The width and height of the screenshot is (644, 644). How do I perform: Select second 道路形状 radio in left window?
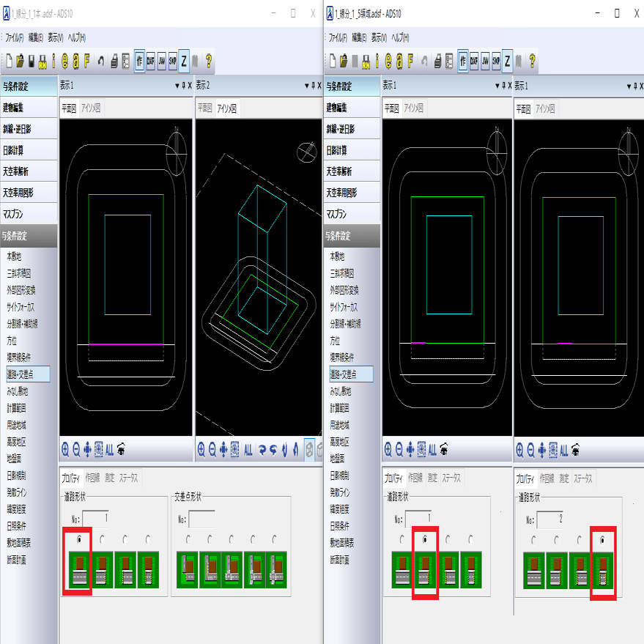click(x=102, y=539)
